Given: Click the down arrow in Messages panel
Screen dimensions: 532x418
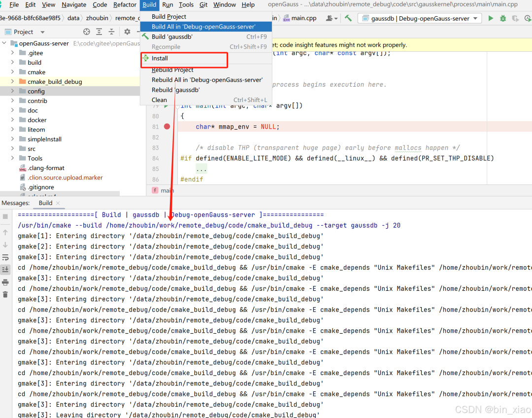Looking at the screenshot, I should point(5,245).
